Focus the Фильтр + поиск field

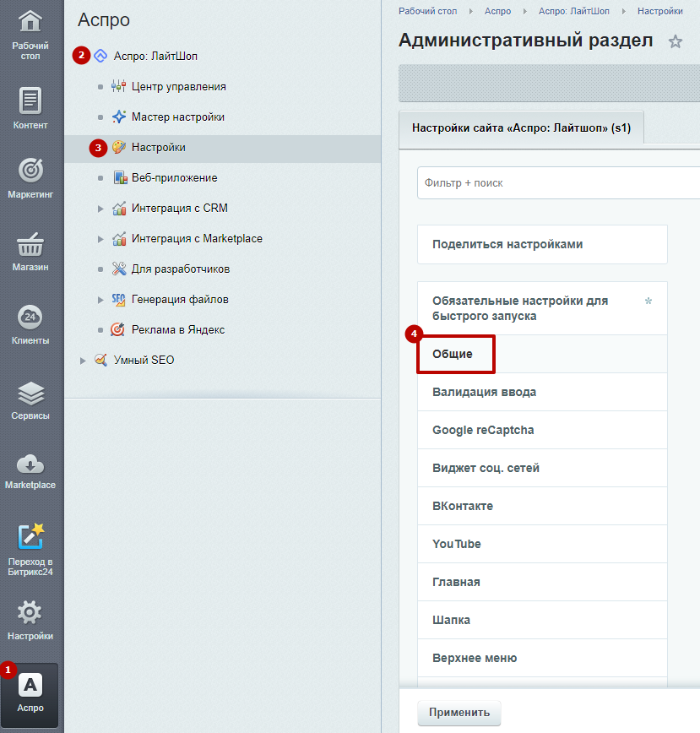click(x=558, y=182)
